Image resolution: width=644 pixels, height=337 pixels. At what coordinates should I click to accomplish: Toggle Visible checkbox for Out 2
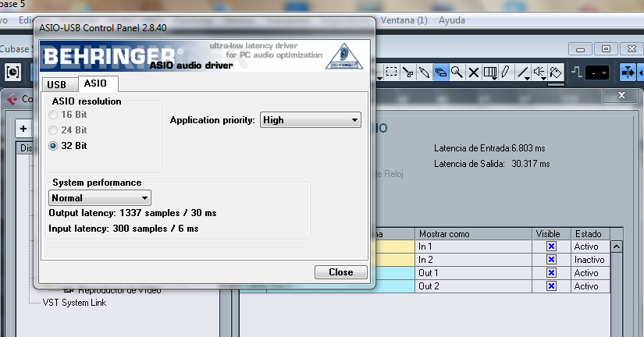(x=551, y=286)
